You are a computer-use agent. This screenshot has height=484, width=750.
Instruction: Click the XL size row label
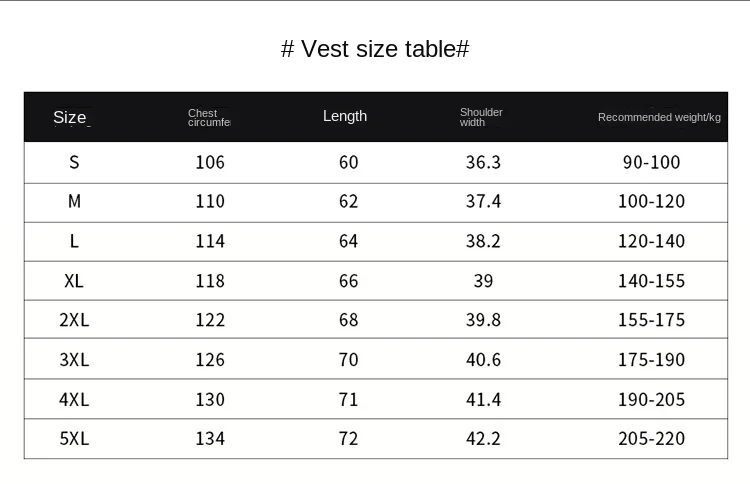point(74,281)
